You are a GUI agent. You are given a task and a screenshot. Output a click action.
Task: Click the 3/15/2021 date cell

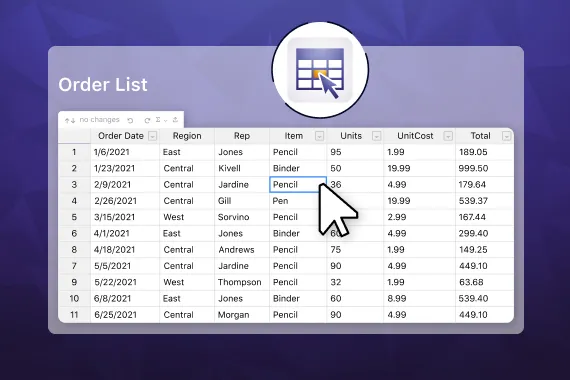point(125,217)
